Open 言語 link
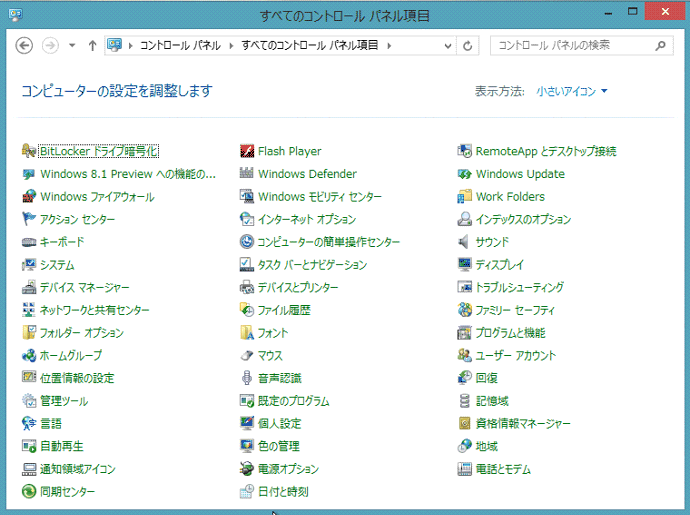 coord(51,423)
